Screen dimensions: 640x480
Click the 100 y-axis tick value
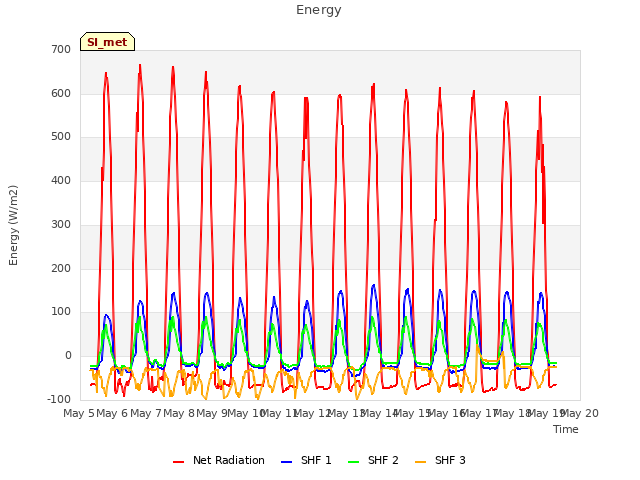[x=61, y=312]
